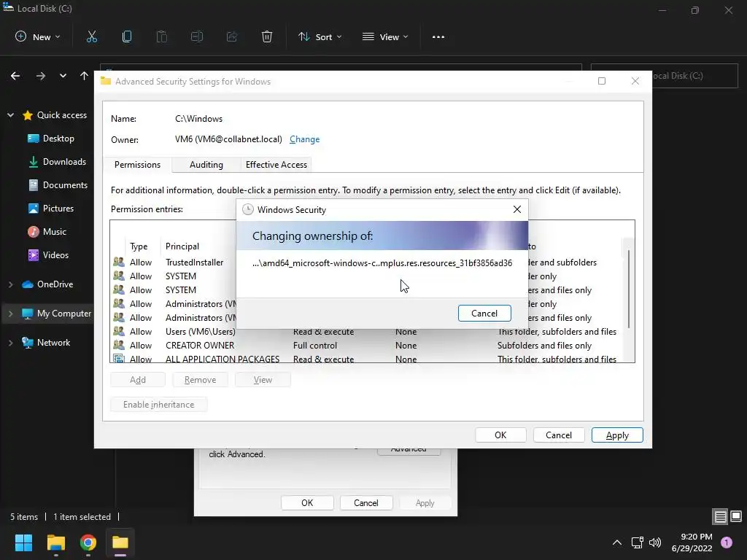The width and height of the screenshot is (747, 560).
Task: Switch to the Effective Access tab
Action: click(276, 165)
